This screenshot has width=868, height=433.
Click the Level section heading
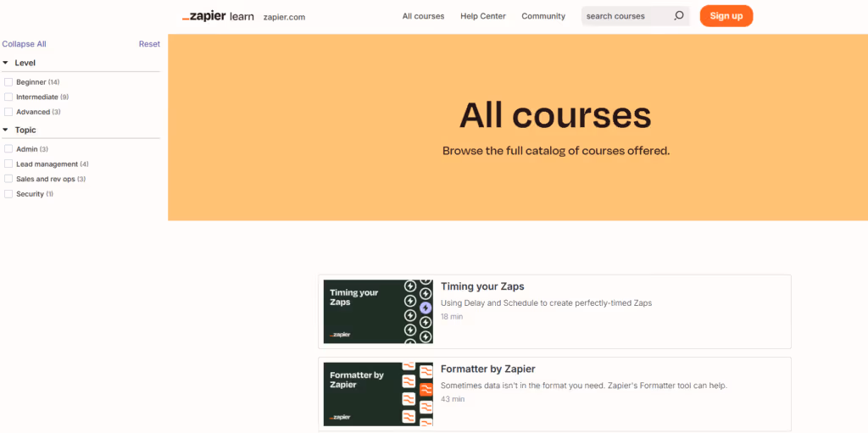[25, 63]
